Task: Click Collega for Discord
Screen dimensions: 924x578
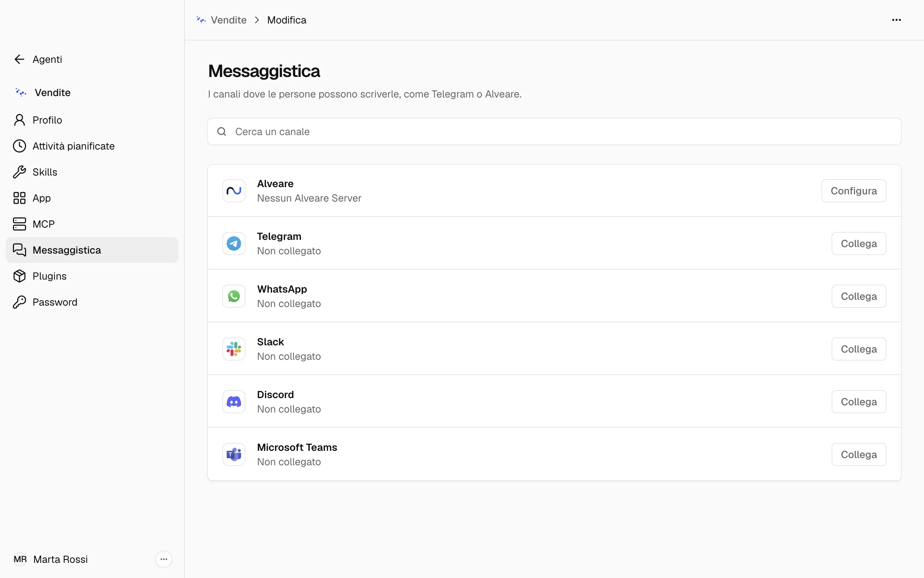Action: click(858, 402)
